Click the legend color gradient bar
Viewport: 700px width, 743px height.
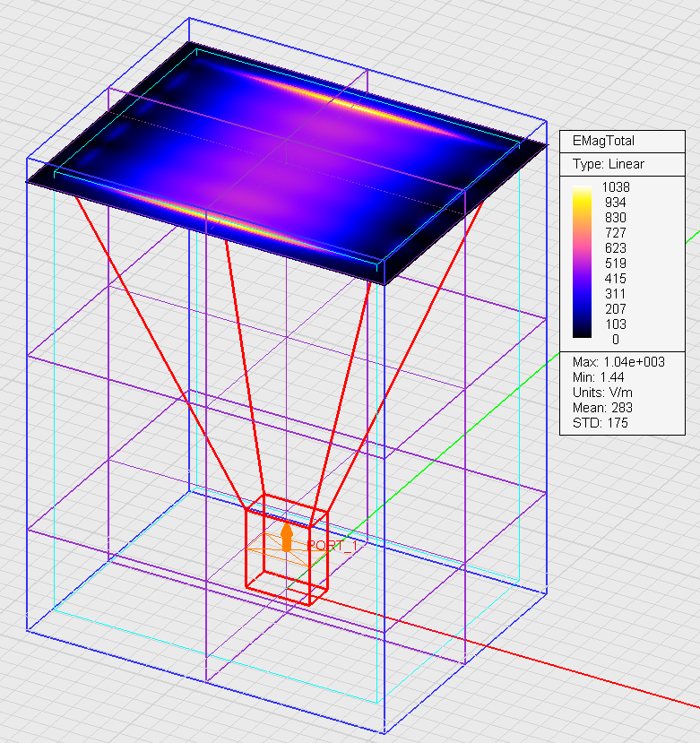[582, 262]
